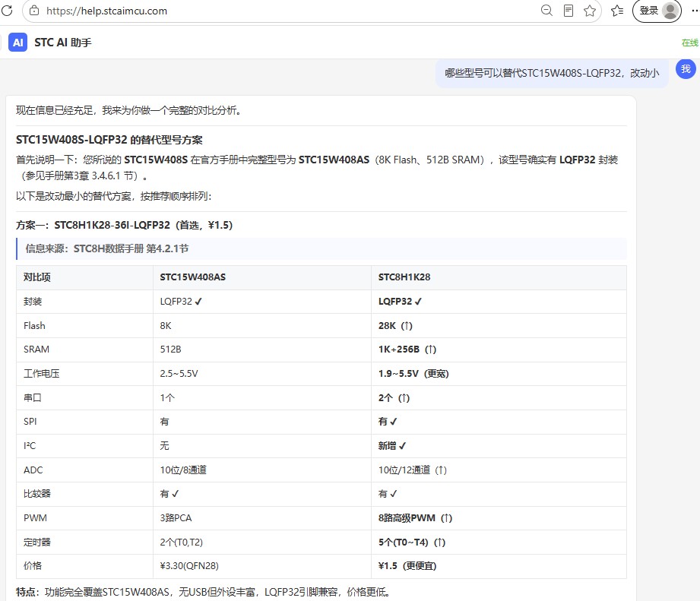Click the 我 user avatar
Image resolution: width=700 pixels, height=601 pixels.
click(x=686, y=69)
